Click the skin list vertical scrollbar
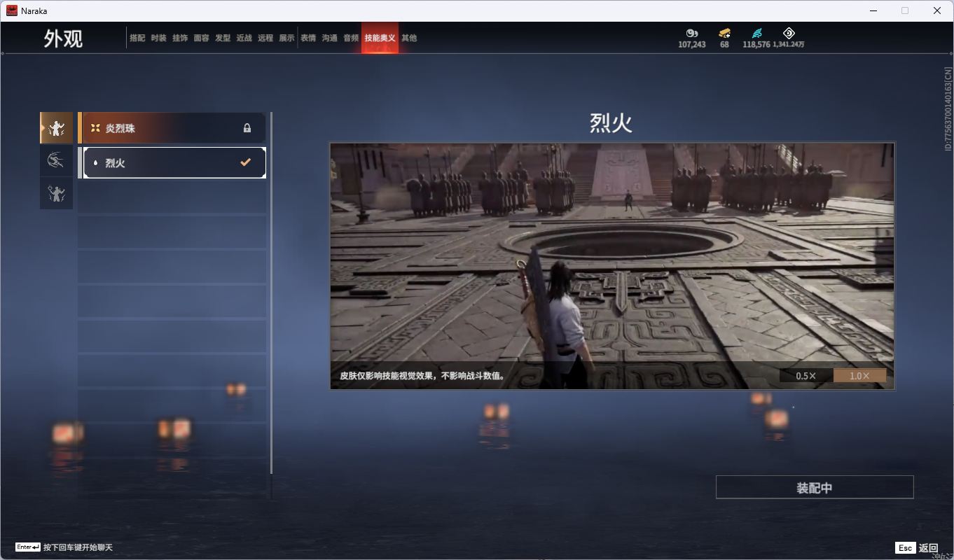Screen dimensions: 954x560 [x=271, y=294]
